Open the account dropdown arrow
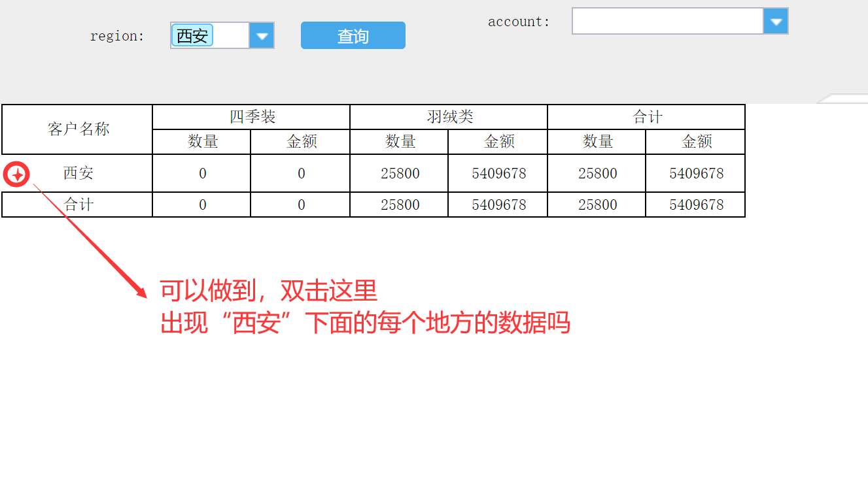The height and width of the screenshot is (479, 868). click(x=776, y=21)
